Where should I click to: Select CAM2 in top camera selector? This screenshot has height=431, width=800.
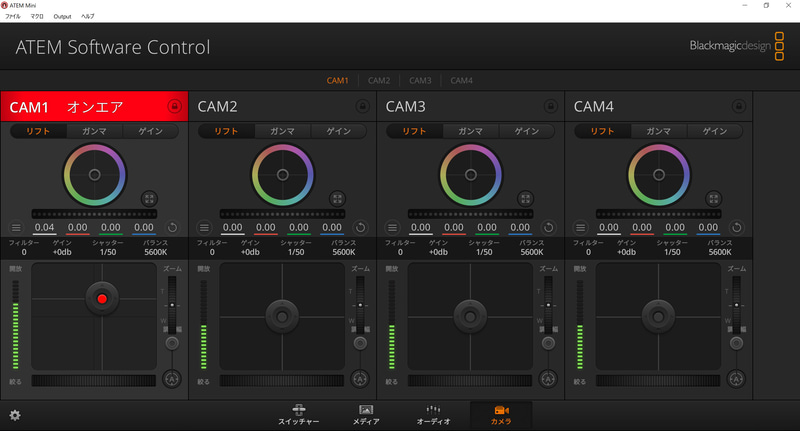tap(379, 81)
